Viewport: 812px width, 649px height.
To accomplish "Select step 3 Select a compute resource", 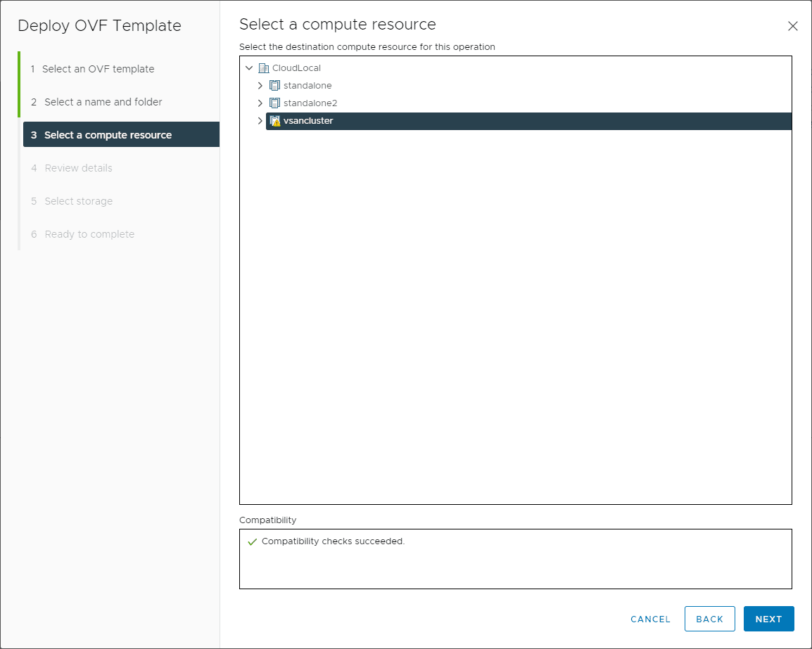I will tap(108, 135).
